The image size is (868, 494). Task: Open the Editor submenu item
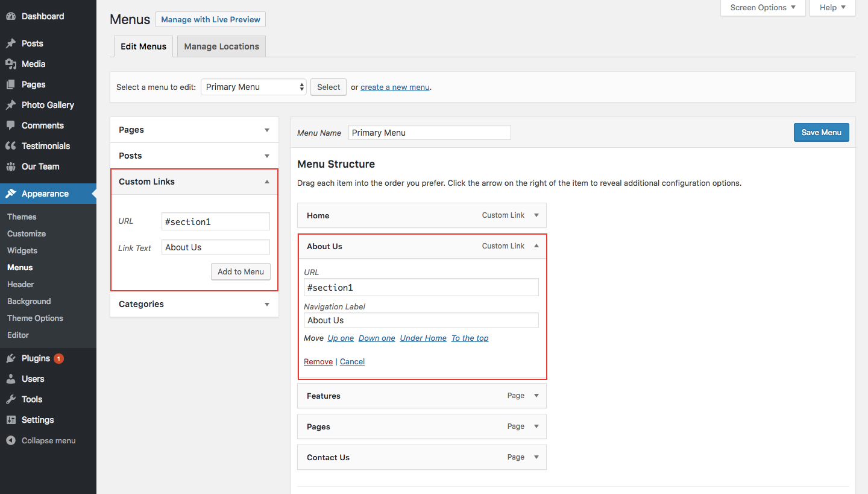(18, 335)
